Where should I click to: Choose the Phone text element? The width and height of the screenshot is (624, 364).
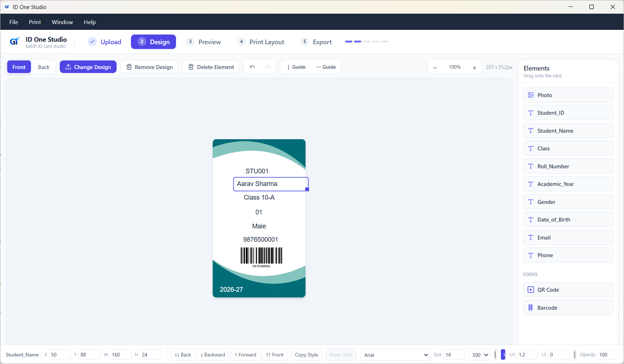click(x=568, y=255)
